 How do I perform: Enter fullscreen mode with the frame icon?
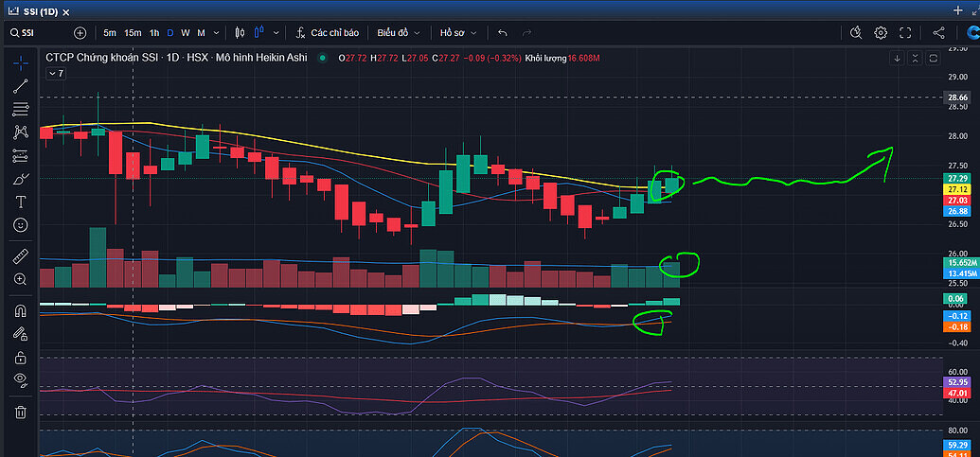coord(905,33)
